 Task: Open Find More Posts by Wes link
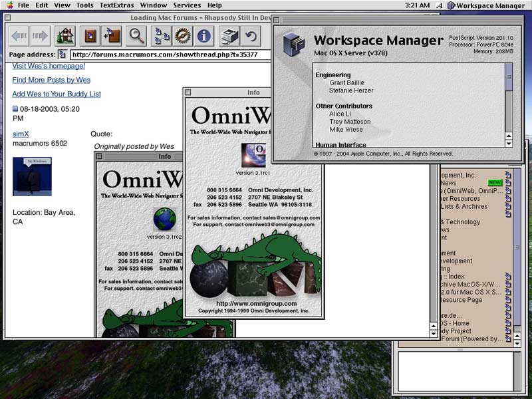click(x=51, y=80)
